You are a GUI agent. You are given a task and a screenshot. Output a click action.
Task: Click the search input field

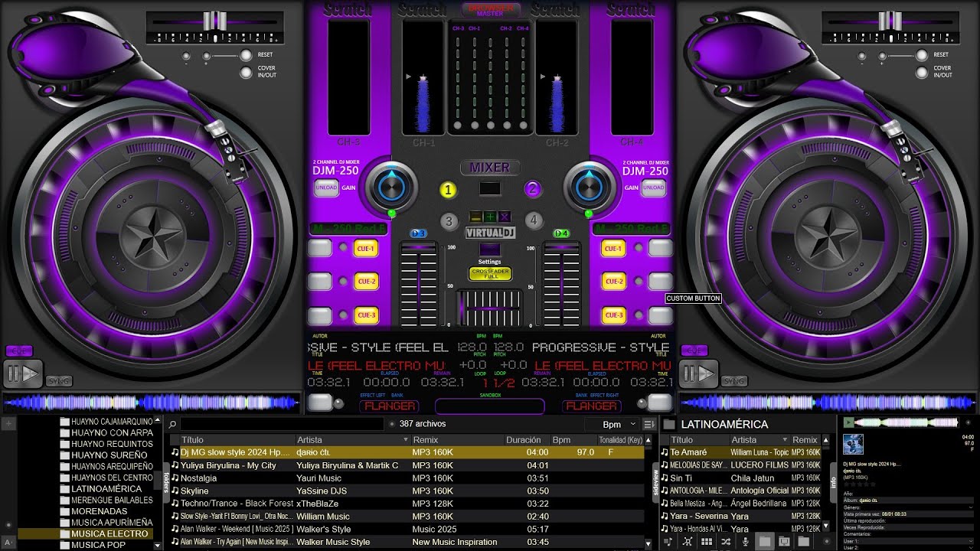point(282,424)
